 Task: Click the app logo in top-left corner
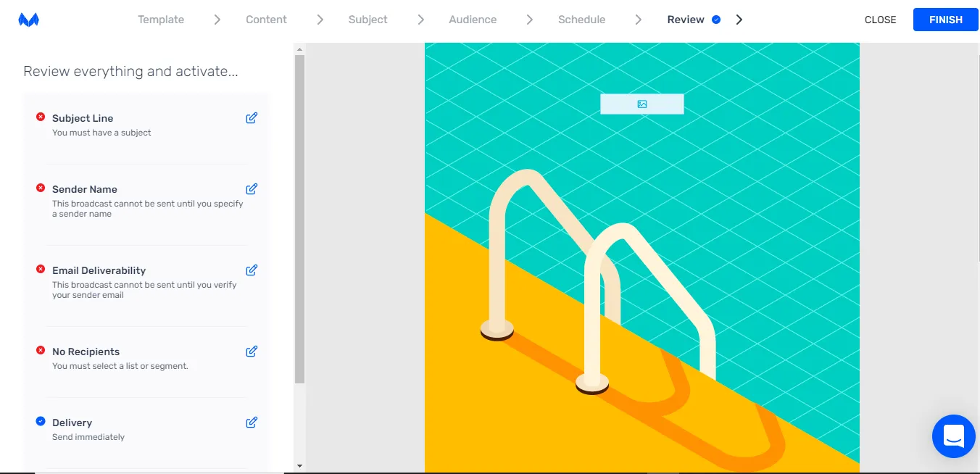[x=29, y=20]
